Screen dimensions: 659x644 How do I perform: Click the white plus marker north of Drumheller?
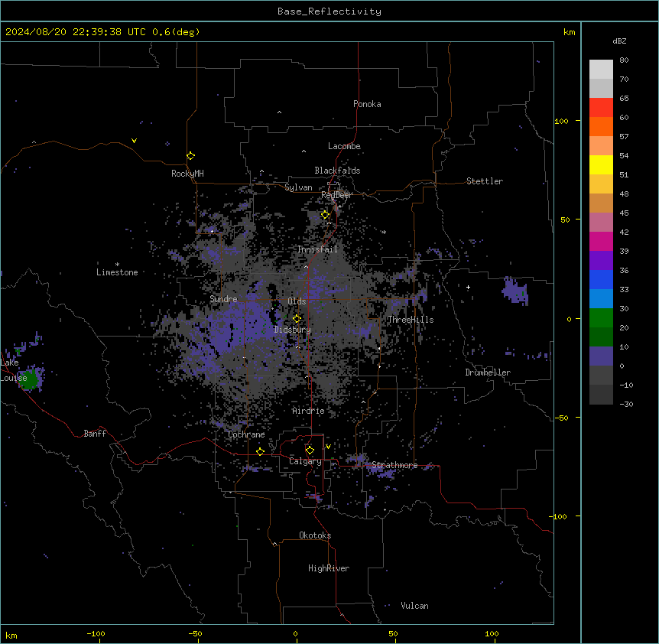468,287
